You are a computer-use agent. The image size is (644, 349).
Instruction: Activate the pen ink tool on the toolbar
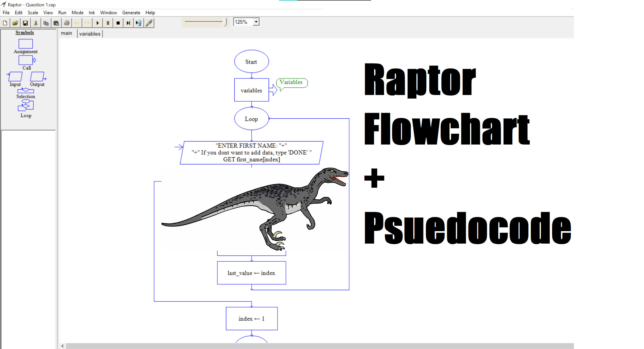click(x=149, y=23)
